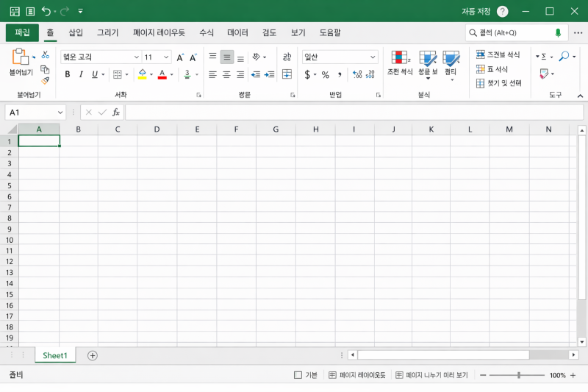Click the Borders grid icon
The width and height of the screenshot is (588, 392).
pos(118,74)
